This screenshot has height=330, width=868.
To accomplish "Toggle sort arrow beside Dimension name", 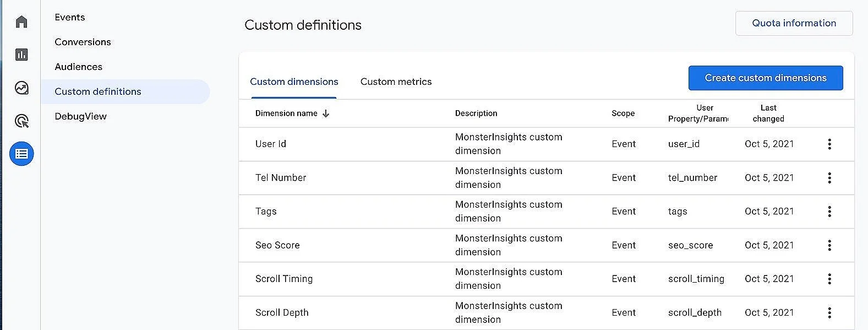I will (x=326, y=113).
